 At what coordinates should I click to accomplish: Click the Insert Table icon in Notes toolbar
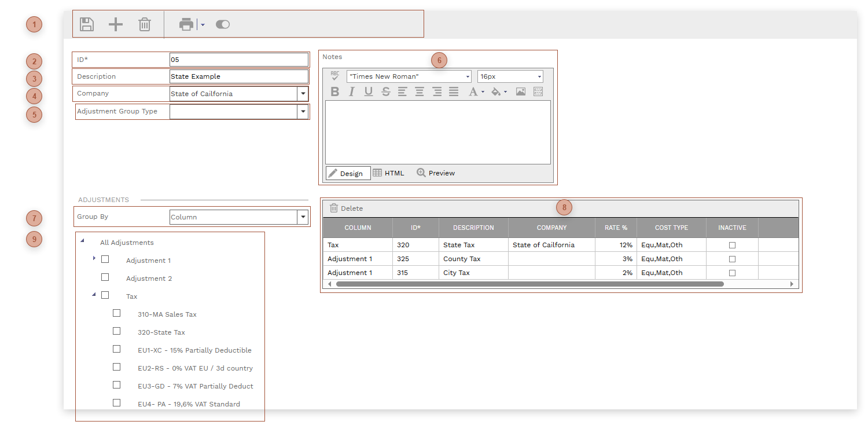(538, 91)
